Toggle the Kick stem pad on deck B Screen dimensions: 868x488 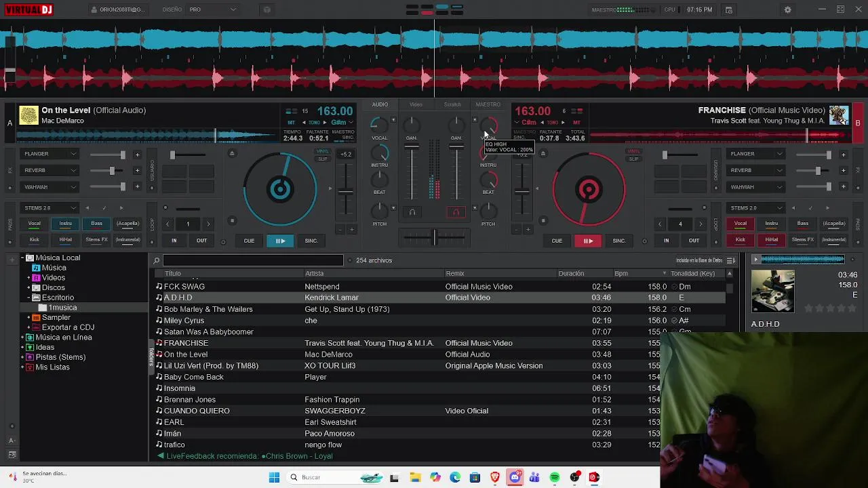click(740, 240)
